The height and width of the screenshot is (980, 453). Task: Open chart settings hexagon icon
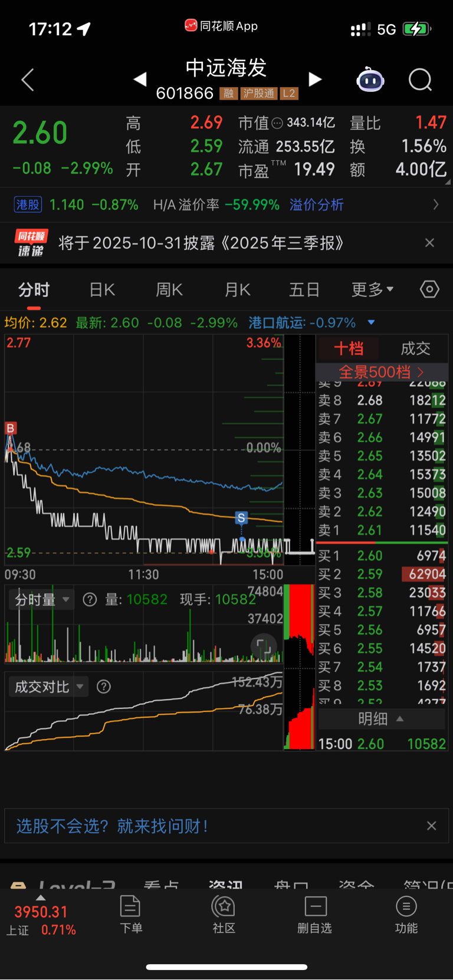(x=429, y=289)
